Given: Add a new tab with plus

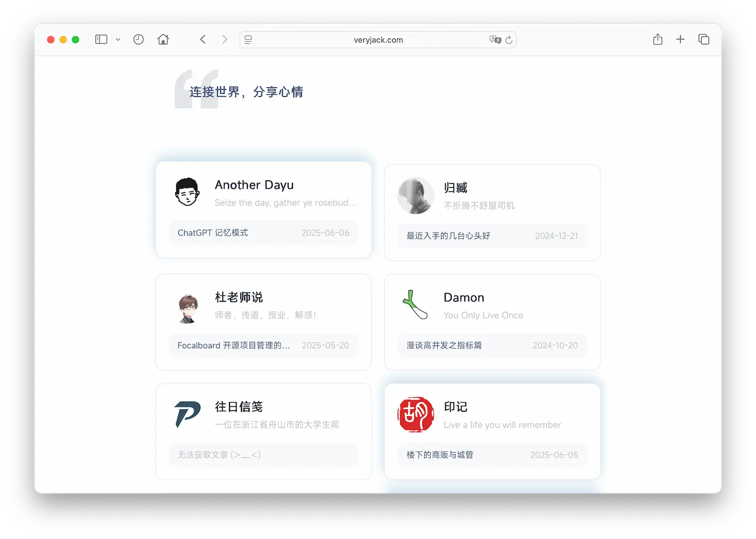Looking at the screenshot, I should click(680, 39).
